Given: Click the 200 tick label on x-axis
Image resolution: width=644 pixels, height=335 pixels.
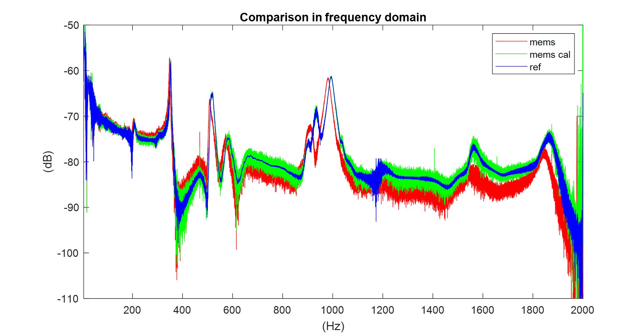Looking at the screenshot, I should [132, 310].
